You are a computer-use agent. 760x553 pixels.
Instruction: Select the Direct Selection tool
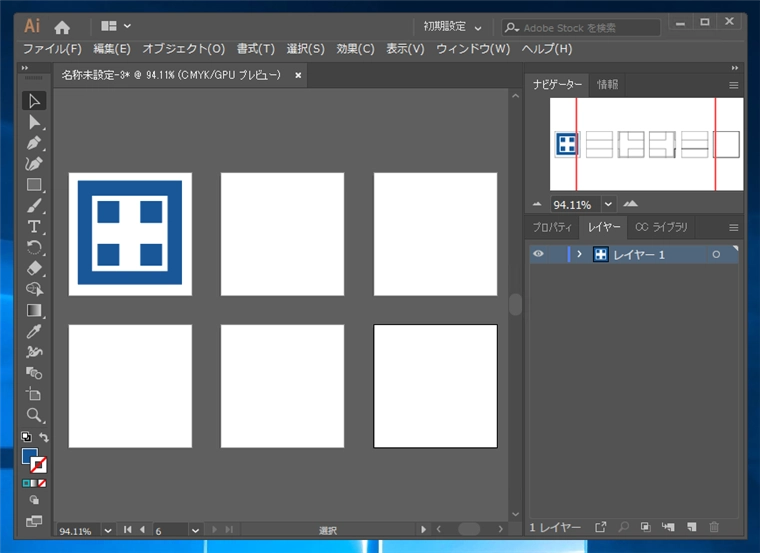tap(34, 121)
